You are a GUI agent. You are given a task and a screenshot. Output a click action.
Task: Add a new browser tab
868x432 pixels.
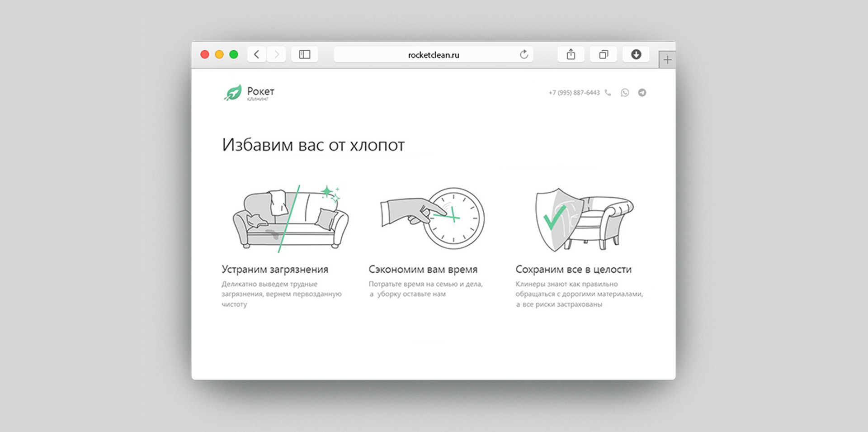[x=667, y=60]
